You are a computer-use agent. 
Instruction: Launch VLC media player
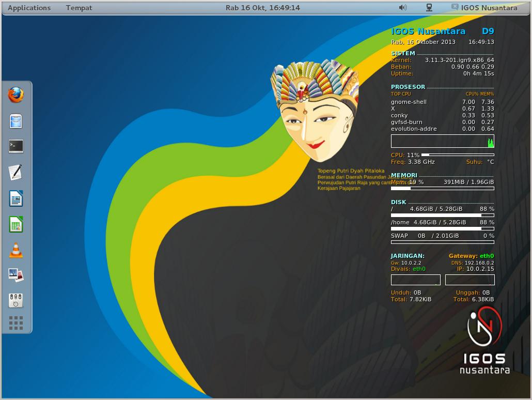(16, 250)
